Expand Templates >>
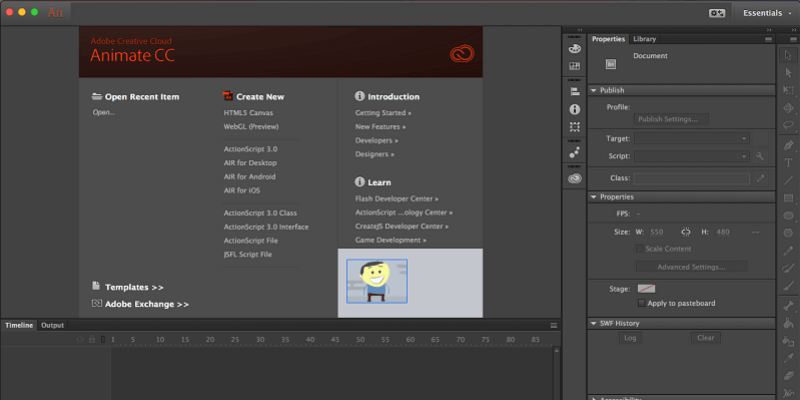This screenshot has width=800, height=400. coord(134,287)
